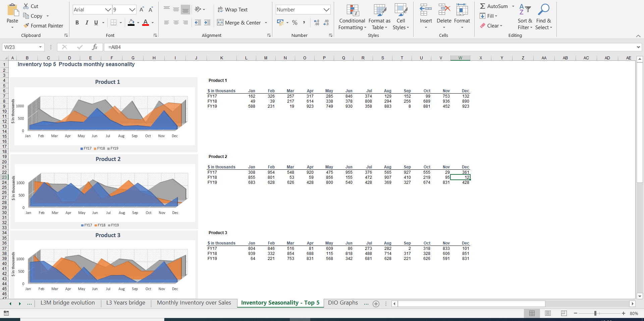Toggle Wrap Text
The height and width of the screenshot is (321, 644).
(x=232, y=9)
